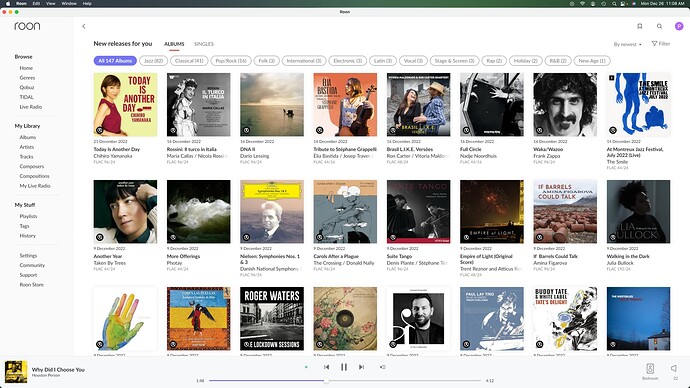Screen dimensions: 690x388
Task: Click the Qobuz badge on Waka/Wazoo cover
Action: pyautogui.click(x=540, y=130)
